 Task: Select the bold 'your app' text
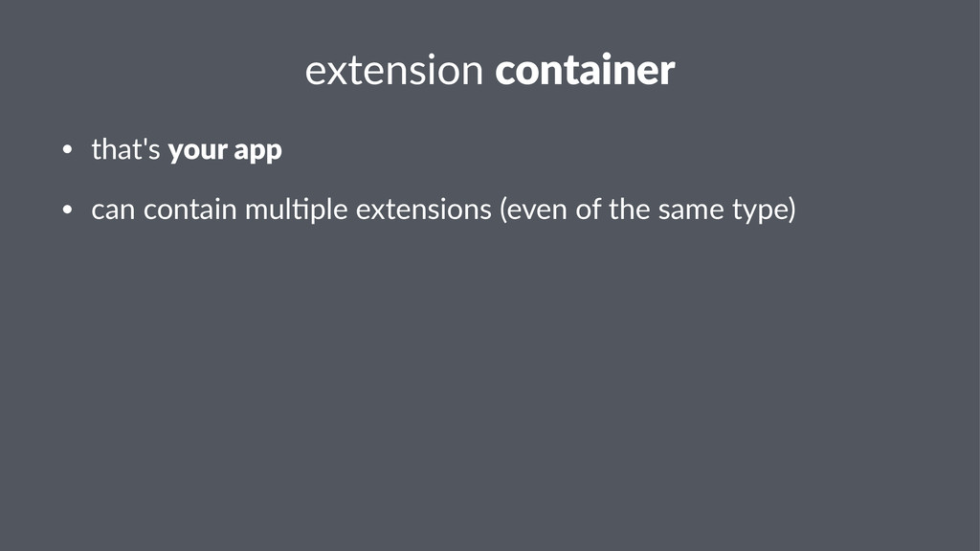(225, 151)
